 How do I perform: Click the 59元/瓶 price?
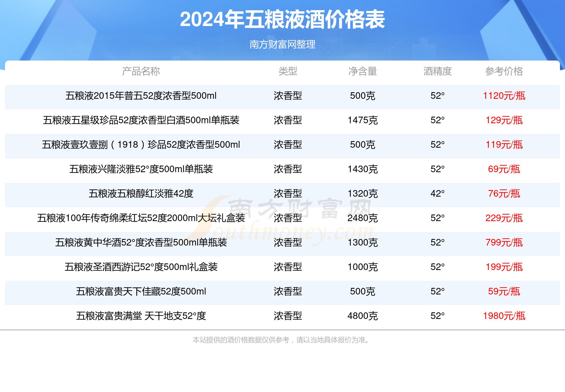(x=504, y=291)
